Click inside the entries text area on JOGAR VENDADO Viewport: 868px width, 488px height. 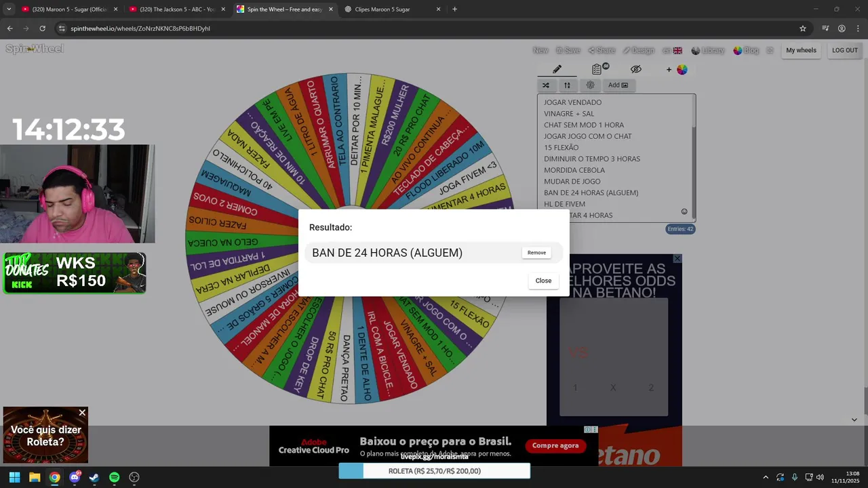point(572,102)
